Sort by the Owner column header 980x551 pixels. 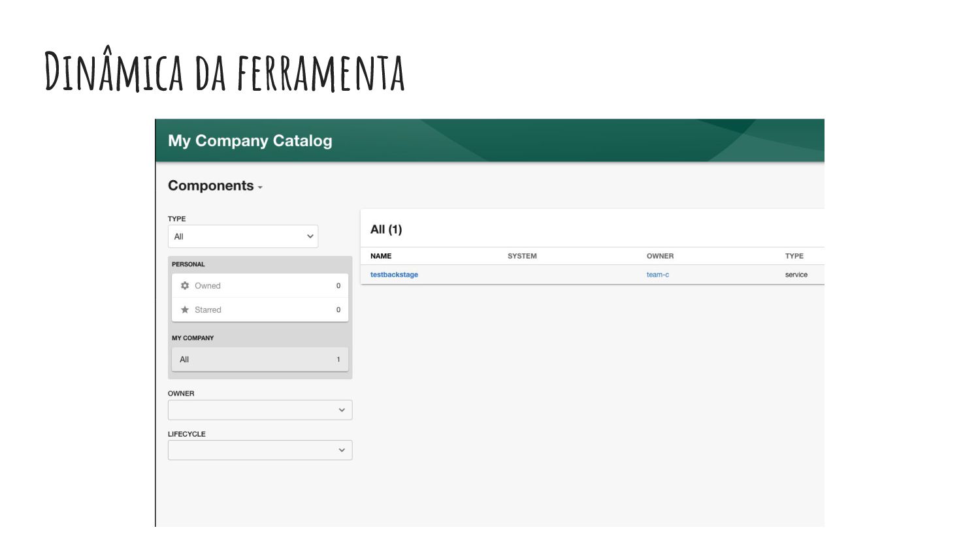coord(660,256)
